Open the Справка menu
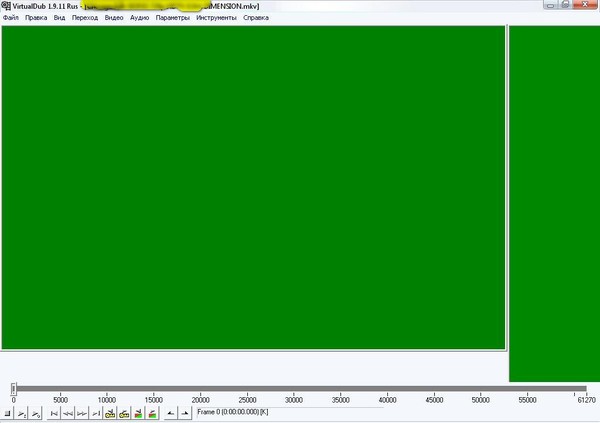600x423 pixels. click(x=256, y=18)
